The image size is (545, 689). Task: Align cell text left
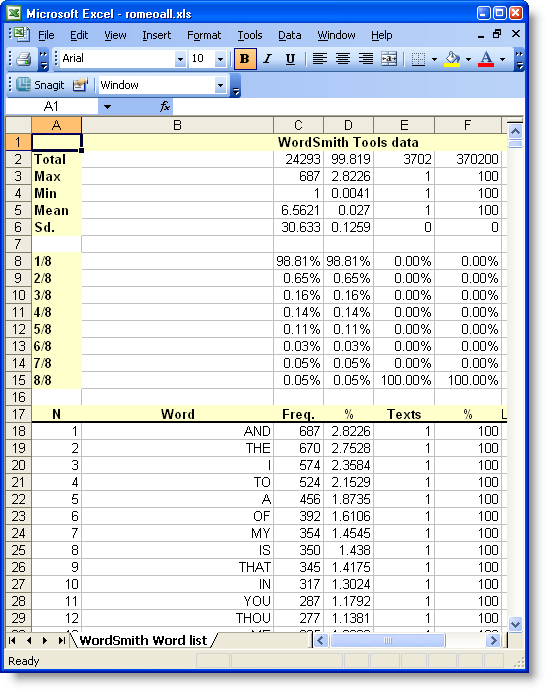click(x=320, y=59)
